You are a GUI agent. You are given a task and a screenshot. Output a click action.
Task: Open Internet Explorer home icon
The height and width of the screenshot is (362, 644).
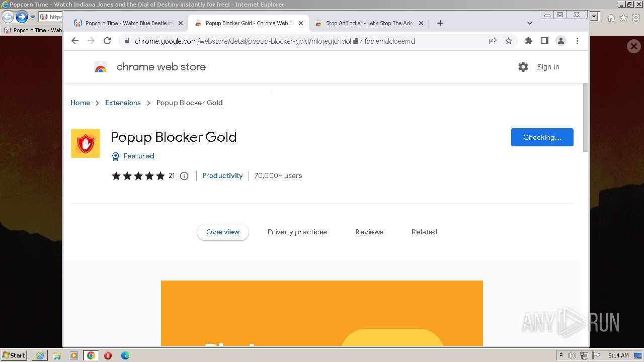611,18
